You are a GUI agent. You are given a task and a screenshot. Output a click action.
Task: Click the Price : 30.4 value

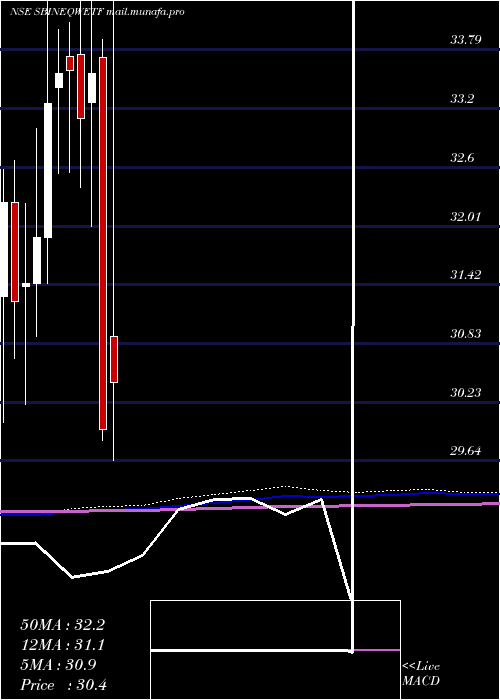pyautogui.click(x=63, y=685)
